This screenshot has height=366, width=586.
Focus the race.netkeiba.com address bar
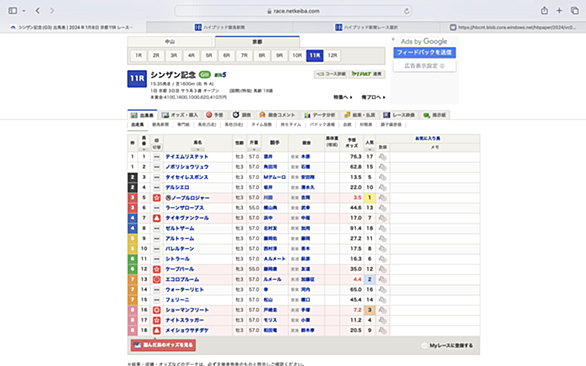tap(293, 11)
